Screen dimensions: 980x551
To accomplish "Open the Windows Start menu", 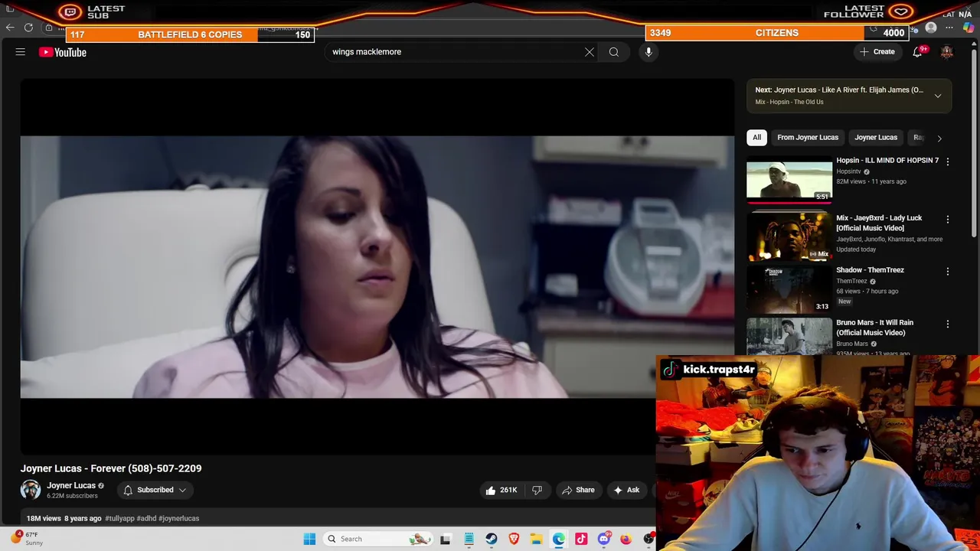I will pyautogui.click(x=309, y=539).
